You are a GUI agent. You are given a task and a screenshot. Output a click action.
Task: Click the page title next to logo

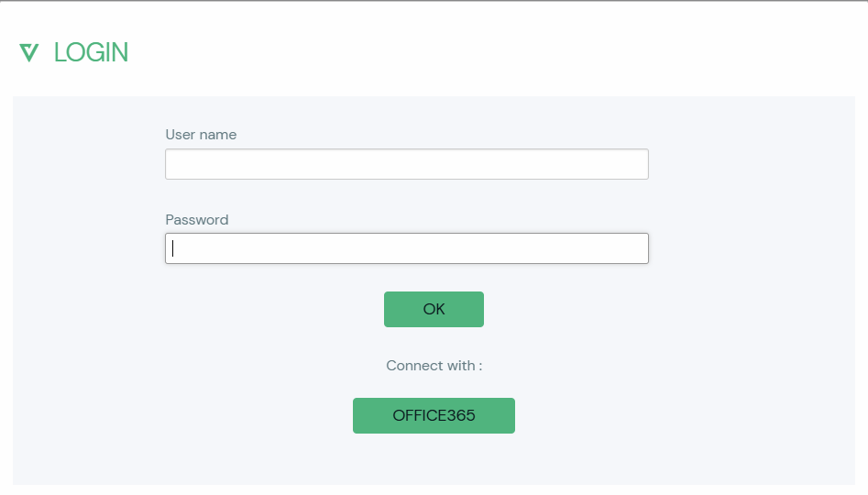coord(91,52)
